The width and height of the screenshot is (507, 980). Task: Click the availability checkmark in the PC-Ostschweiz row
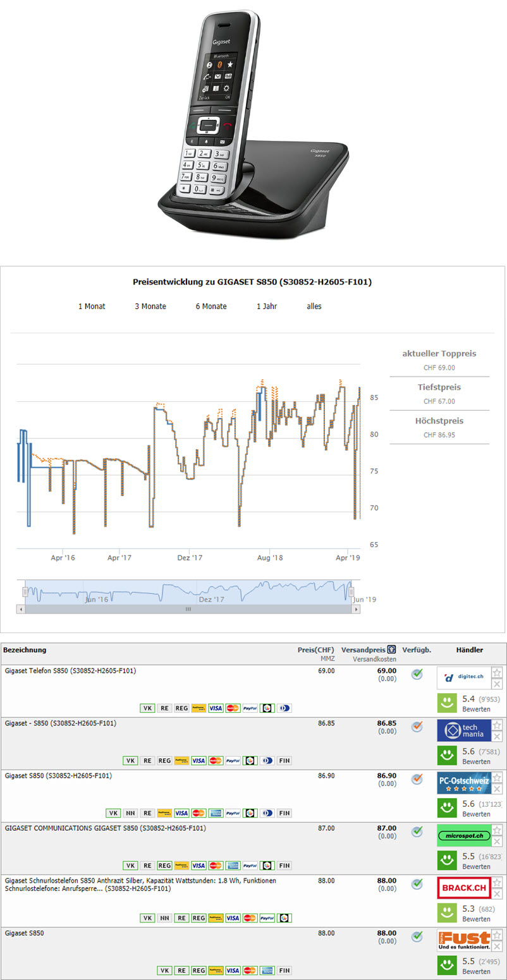417,779
